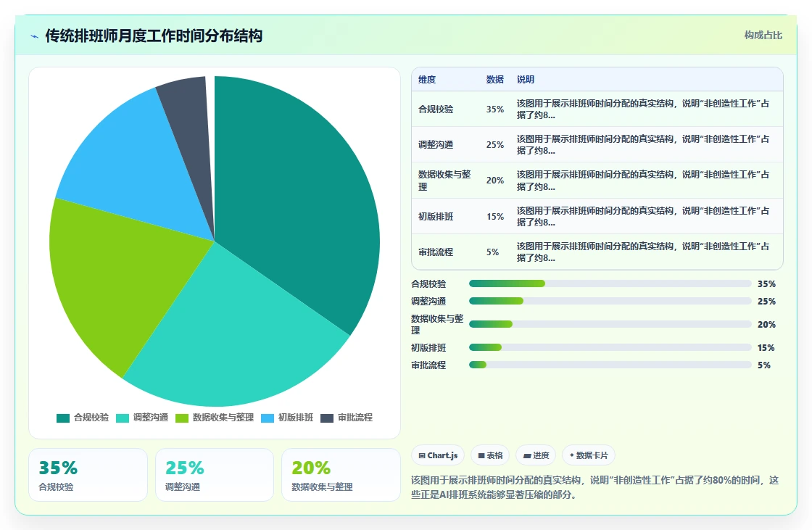Click the 20% value in the table
The height and width of the screenshot is (530, 812).
[495, 181]
